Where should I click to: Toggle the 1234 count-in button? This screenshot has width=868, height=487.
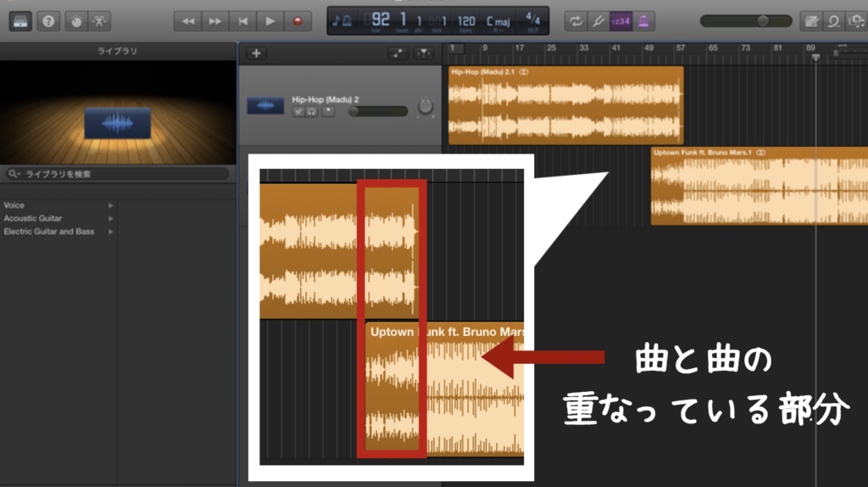coord(620,21)
